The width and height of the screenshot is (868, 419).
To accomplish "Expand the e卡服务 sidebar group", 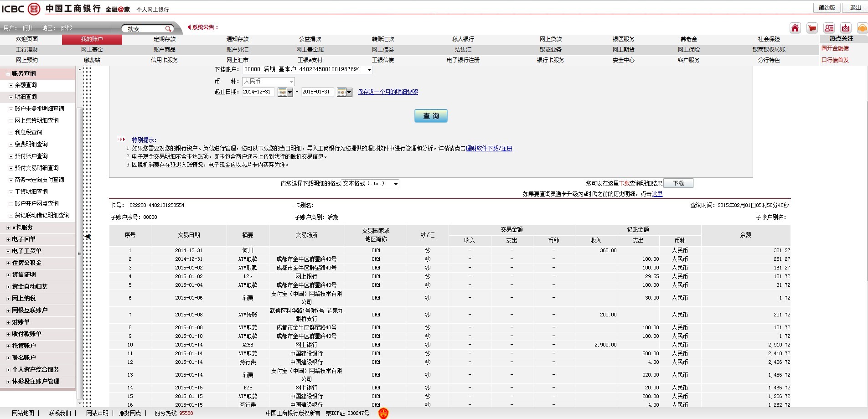I will point(8,228).
